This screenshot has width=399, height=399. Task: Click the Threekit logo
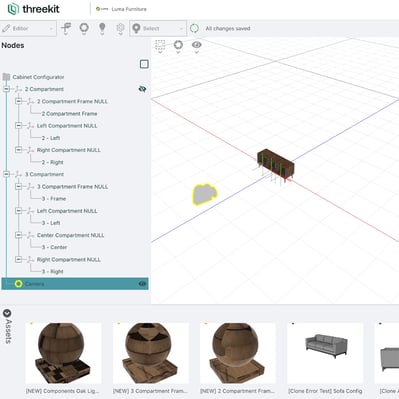[33, 9]
